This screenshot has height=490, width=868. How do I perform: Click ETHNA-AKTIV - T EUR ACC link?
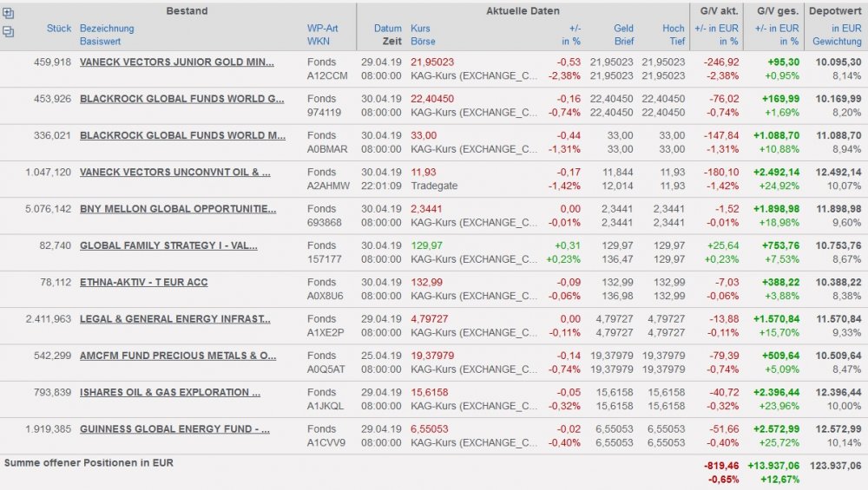coord(143,282)
